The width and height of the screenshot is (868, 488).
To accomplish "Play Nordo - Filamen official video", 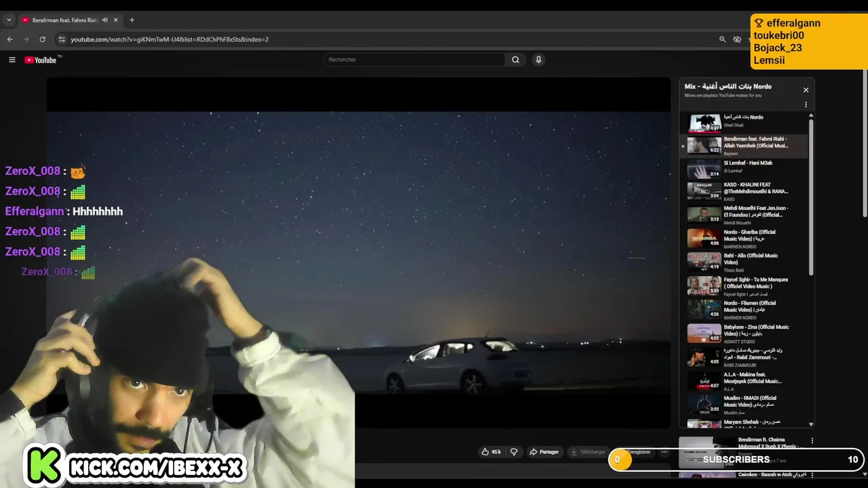I will click(743, 310).
